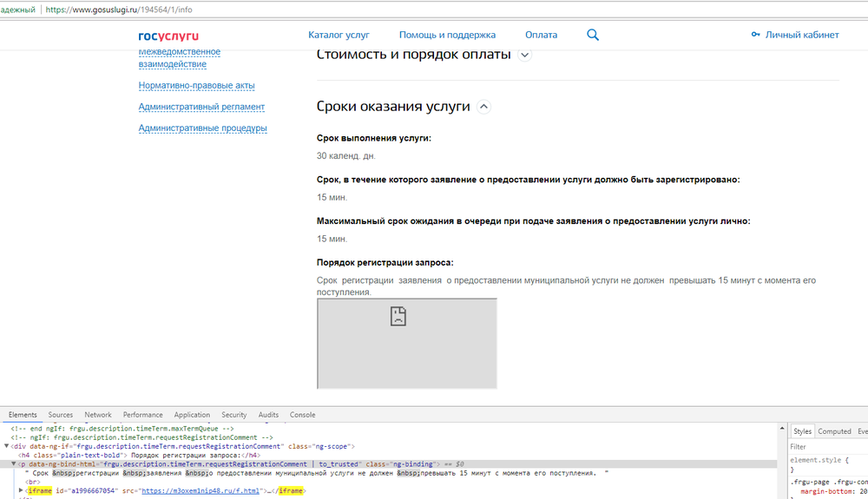The image size is (868, 499).
Task: Click the key icon beside Личный кабинет
Action: pyautogui.click(x=755, y=35)
